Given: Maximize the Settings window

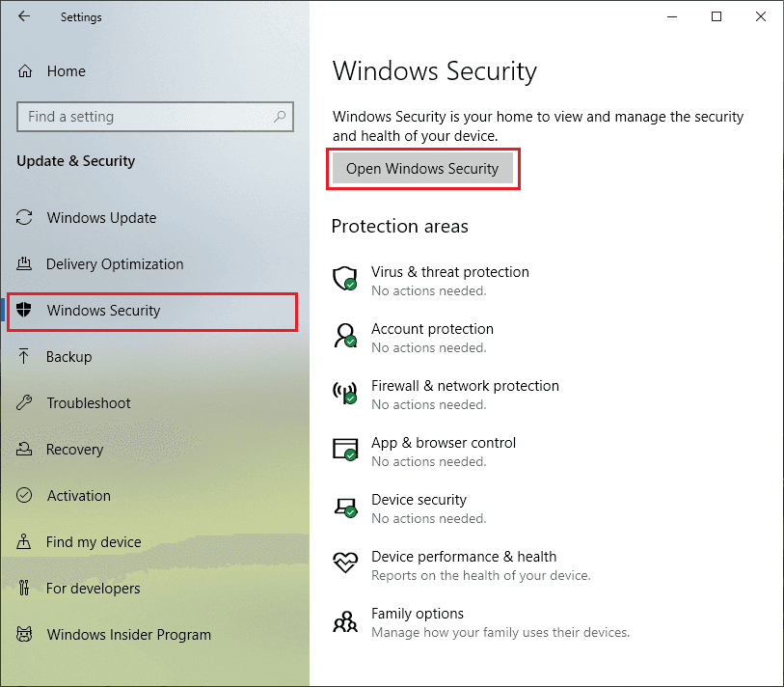Looking at the screenshot, I should [x=716, y=16].
